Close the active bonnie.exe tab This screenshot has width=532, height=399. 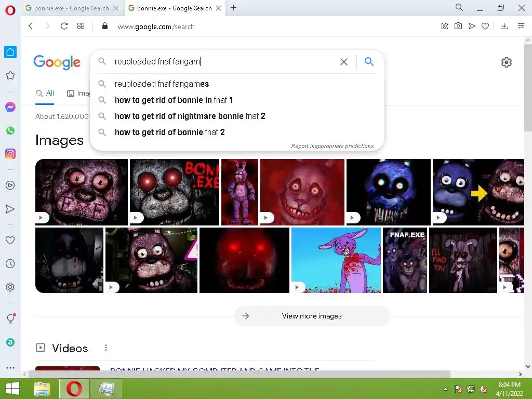click(x=219, y=8)
